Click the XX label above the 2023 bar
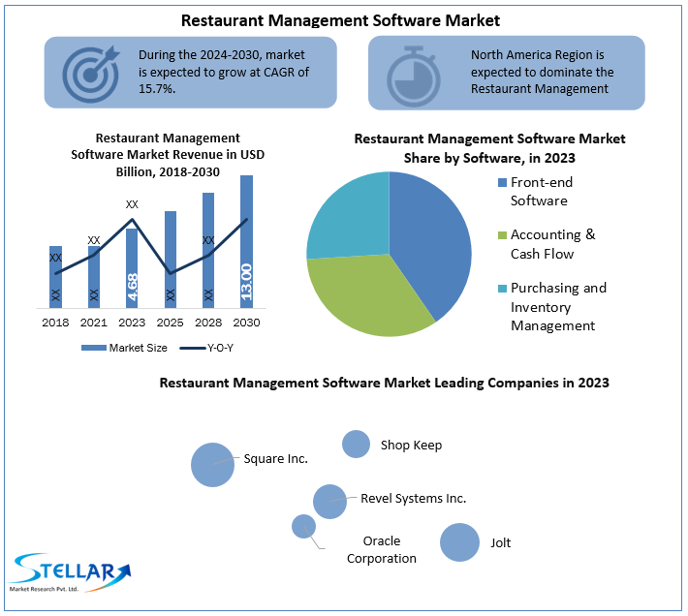Image resolution: width=688 pixels, height=616 pixels. point(132,204)
